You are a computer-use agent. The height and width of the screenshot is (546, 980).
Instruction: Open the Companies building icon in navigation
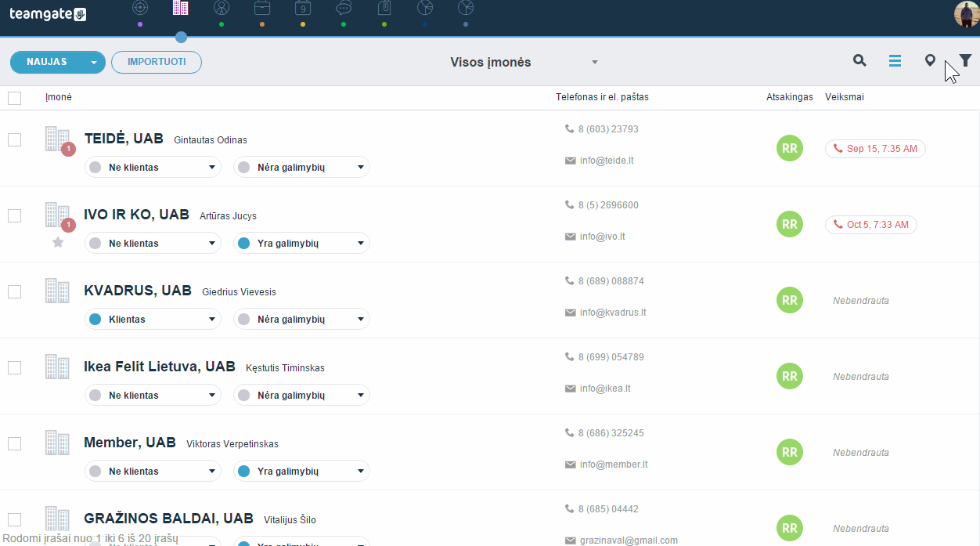181,9
